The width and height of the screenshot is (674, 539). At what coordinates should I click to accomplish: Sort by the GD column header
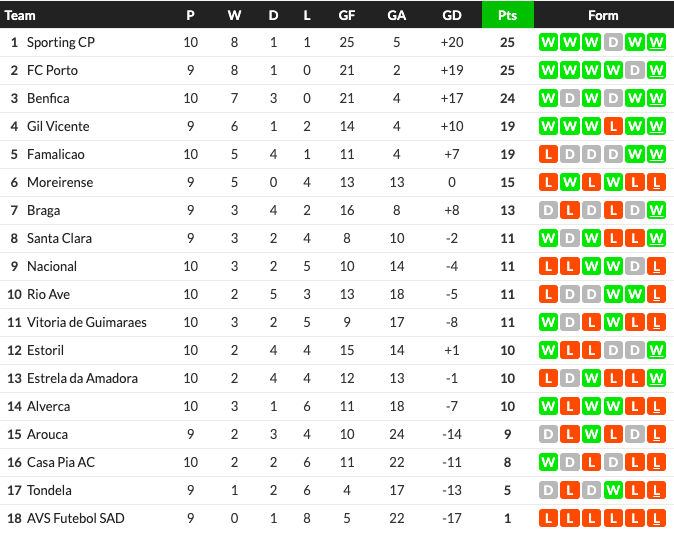[451, 15]
